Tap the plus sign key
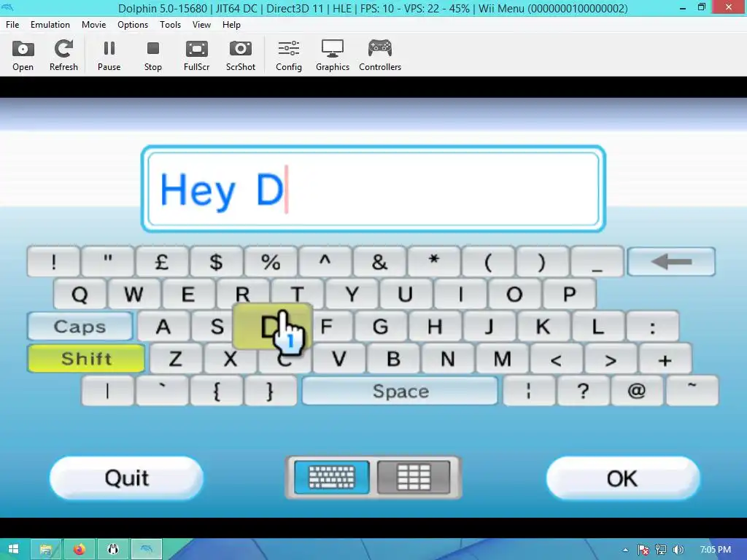This screenshot has height=560, width=747. pos(665,358)
